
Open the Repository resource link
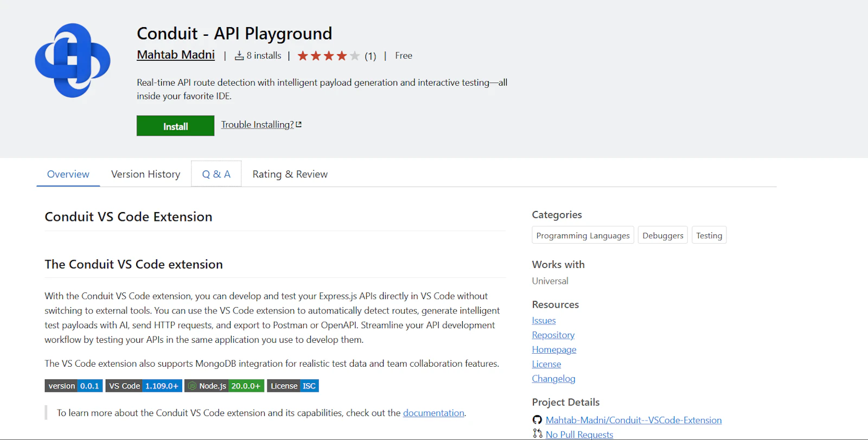tap(553, 335)
